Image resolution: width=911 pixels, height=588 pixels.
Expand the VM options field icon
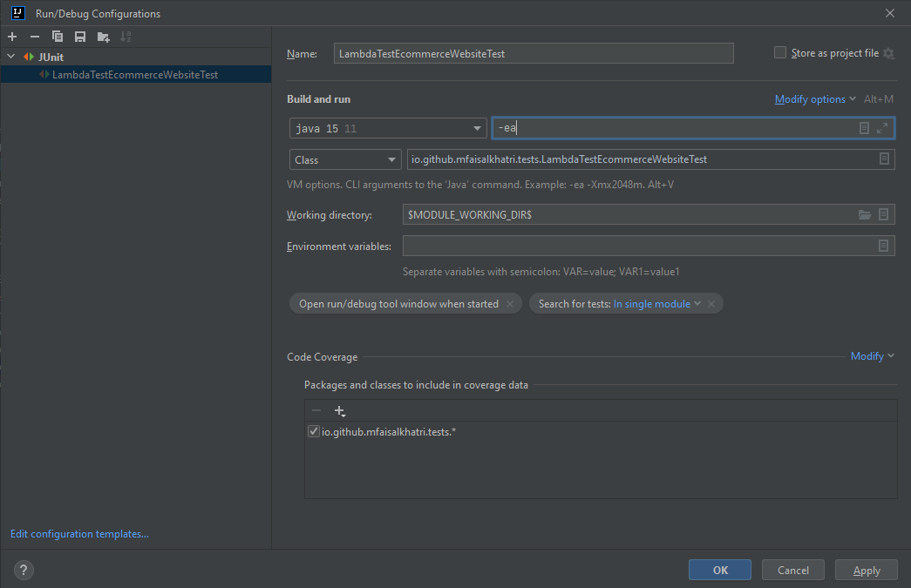click(x=882, y=128)
